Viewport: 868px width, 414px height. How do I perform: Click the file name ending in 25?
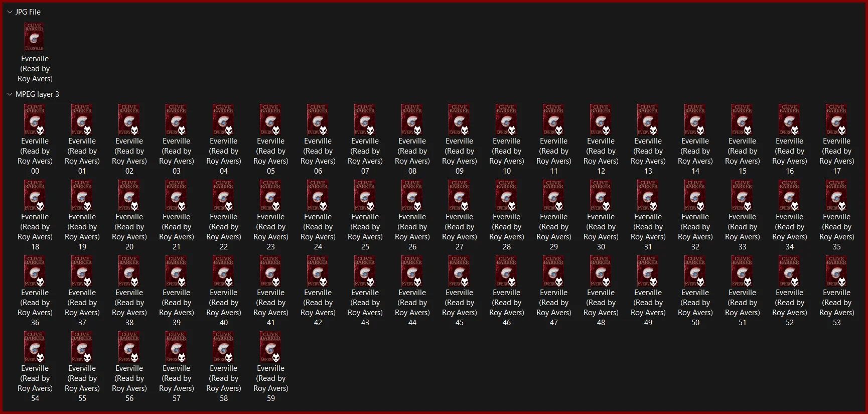pos(365,232)
